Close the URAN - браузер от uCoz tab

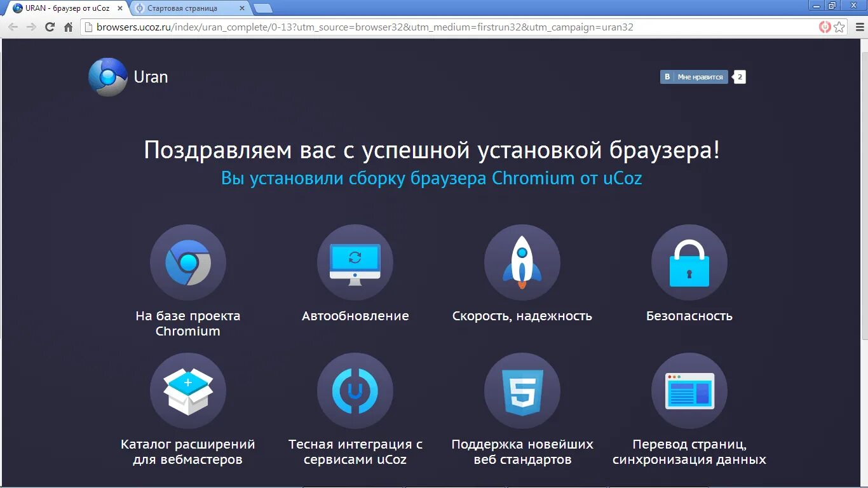(119, 8)
